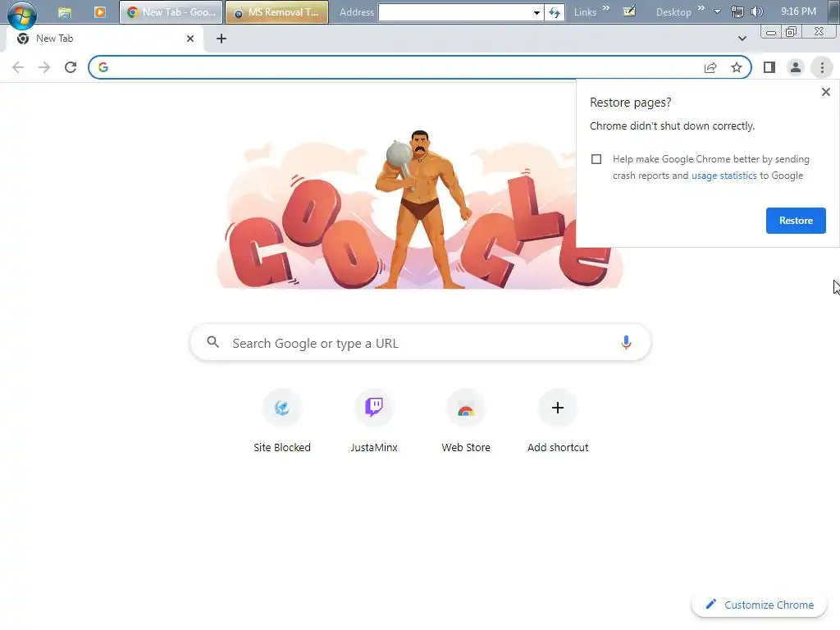Expand the Links toolbar chevron
This screenshot has width=840, height=630.
point(606,8)
